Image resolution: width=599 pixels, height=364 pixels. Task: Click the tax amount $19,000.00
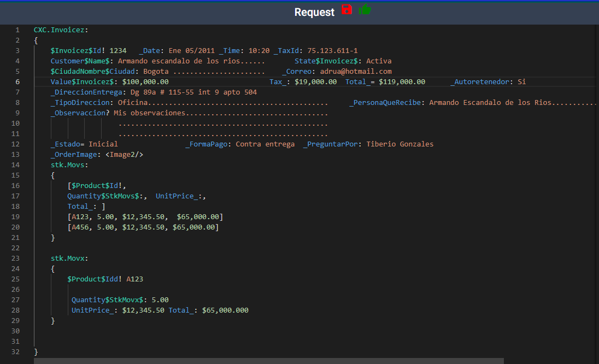pyautogui.click(x=315, y=82)
